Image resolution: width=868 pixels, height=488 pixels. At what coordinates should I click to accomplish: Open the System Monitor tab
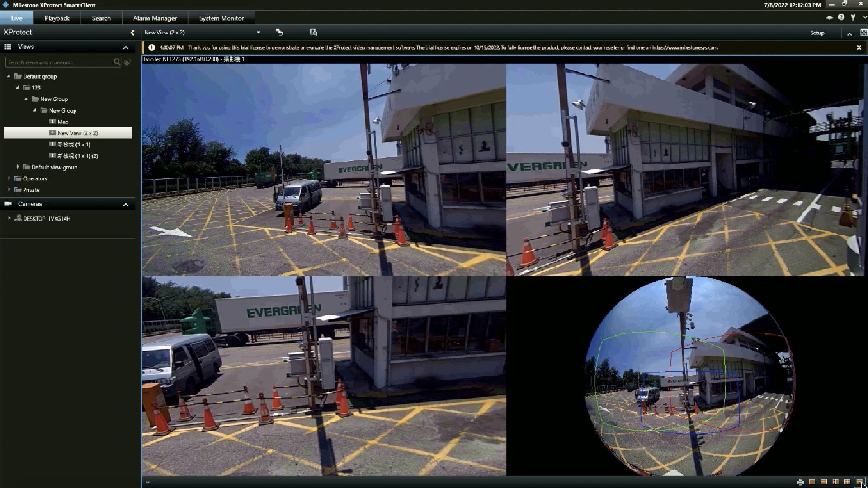coord(222,18)
